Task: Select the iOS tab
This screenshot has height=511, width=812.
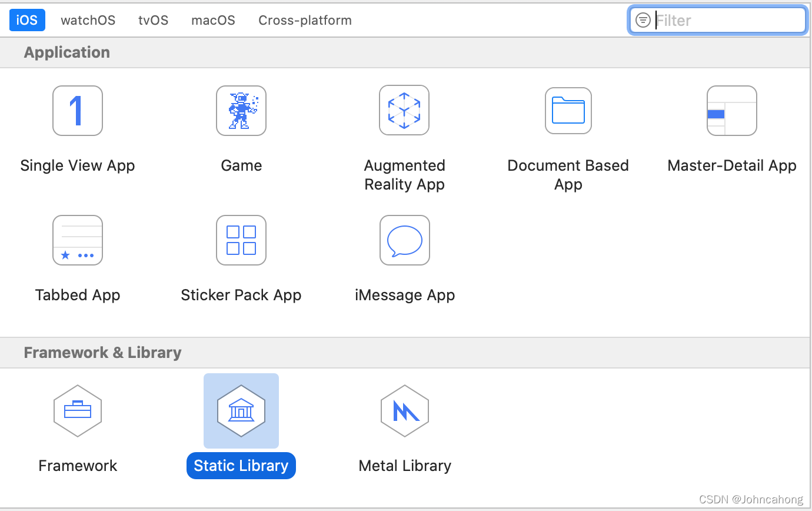Action: [27, 19]
